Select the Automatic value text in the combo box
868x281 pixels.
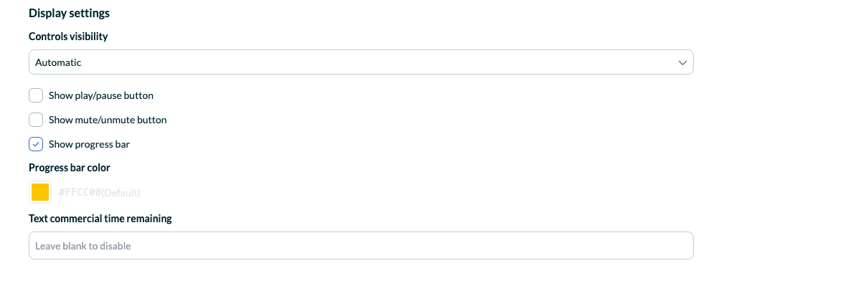pyautogui.click(x=58, y=62)
